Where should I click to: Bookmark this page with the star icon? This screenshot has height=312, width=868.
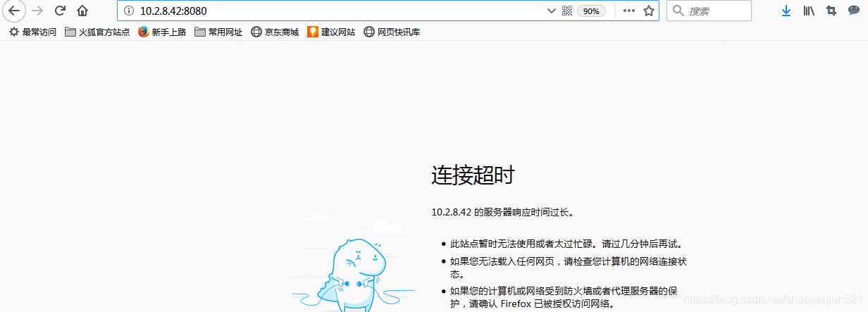(x=649, y=11)
